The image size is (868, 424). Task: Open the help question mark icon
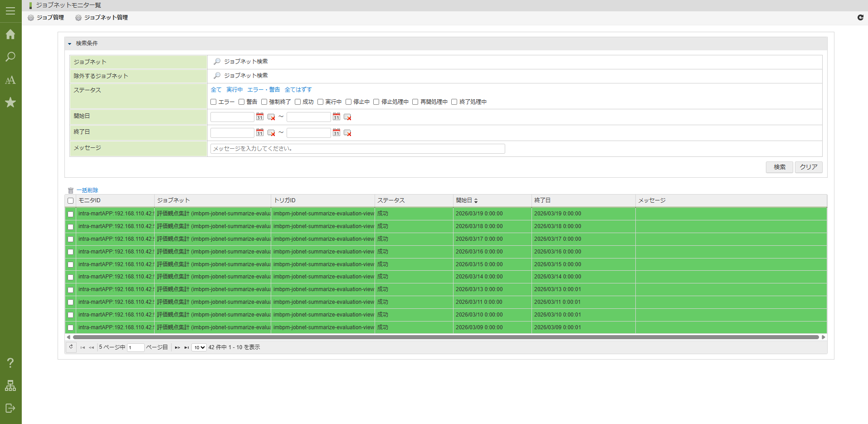point(10,363)
